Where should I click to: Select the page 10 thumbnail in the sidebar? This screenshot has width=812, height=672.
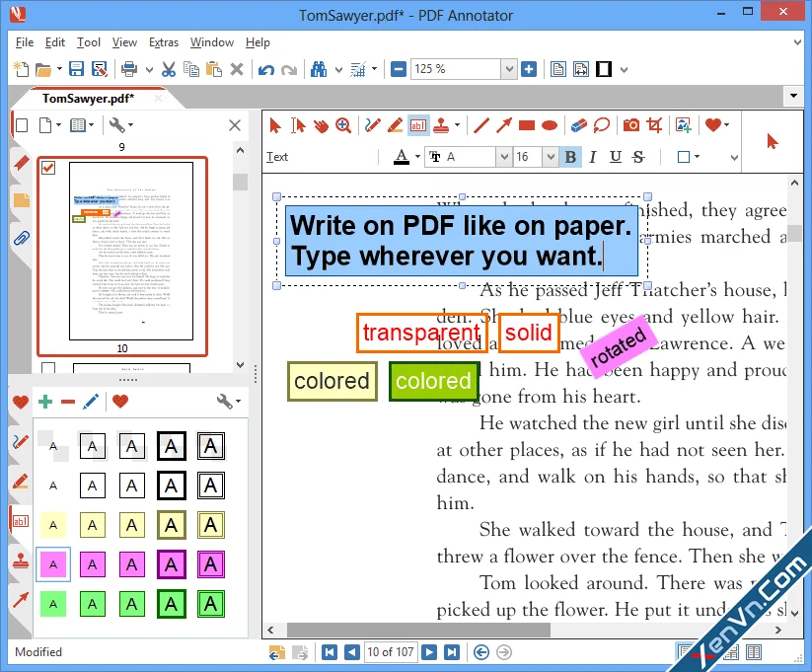[x=131, y=252]
